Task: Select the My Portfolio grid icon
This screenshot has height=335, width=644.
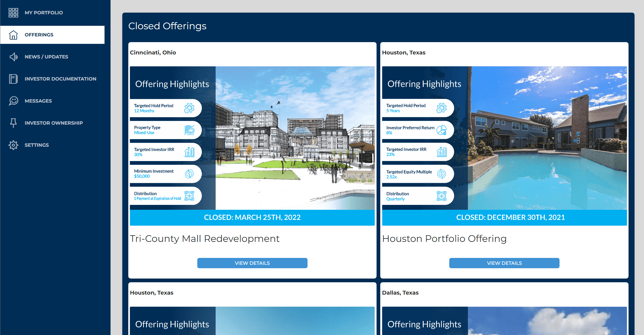Action: pyautogui.click(x=13, y=13)
